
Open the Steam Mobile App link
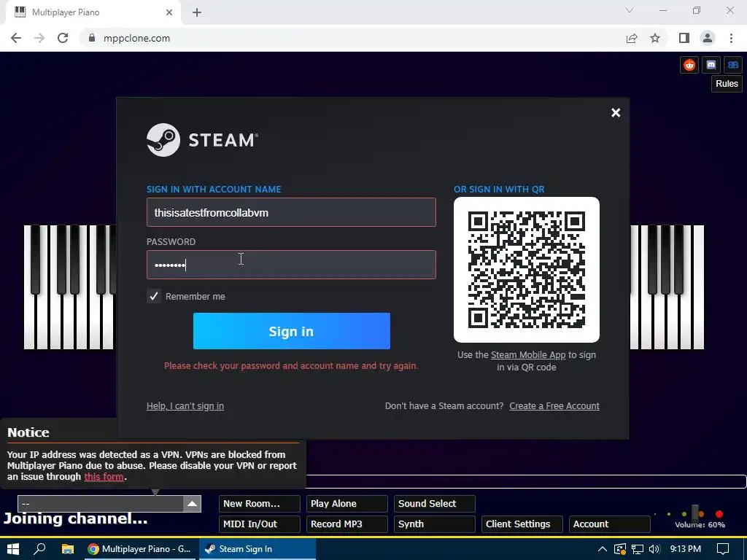click(528, 355)
